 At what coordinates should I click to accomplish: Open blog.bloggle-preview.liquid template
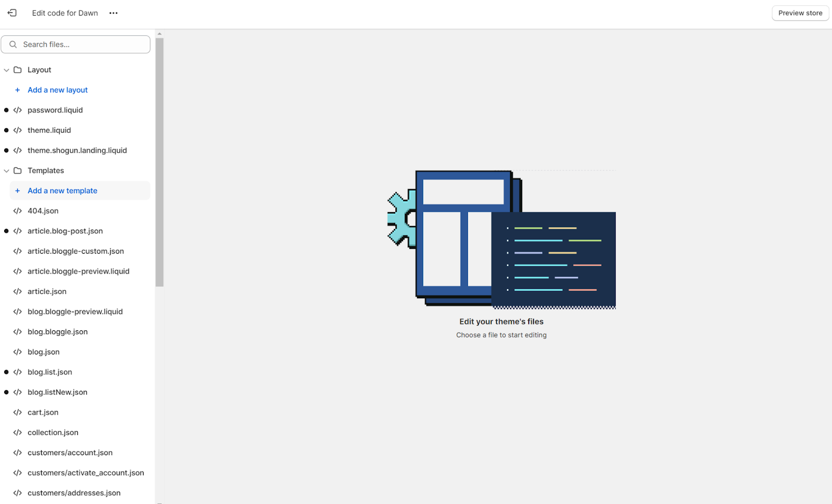(x=75, y=312)
